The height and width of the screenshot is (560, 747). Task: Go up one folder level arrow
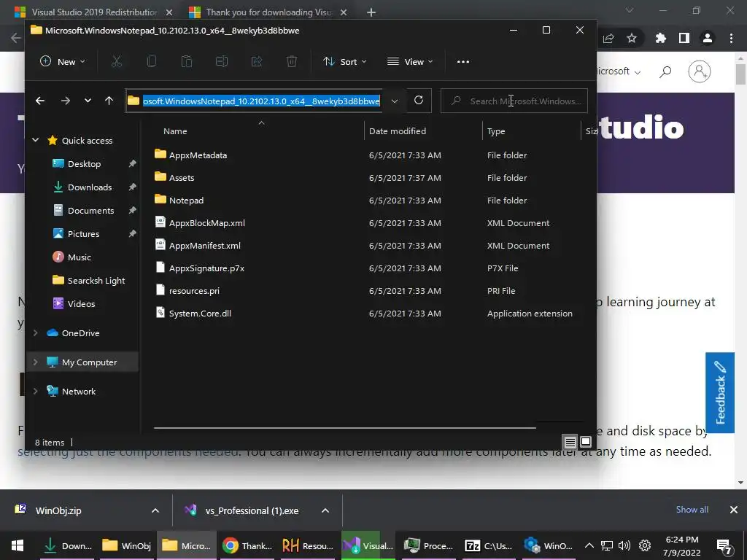point(109,101)
